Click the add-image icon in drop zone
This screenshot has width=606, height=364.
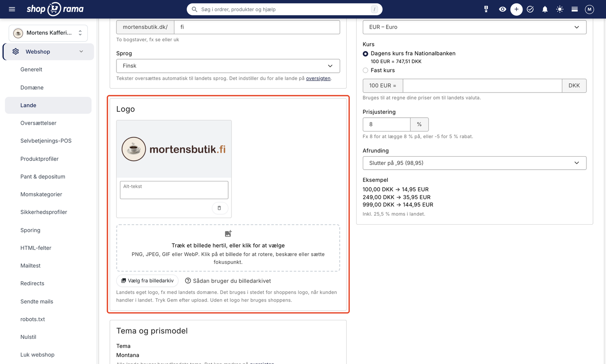click(228, 234)
